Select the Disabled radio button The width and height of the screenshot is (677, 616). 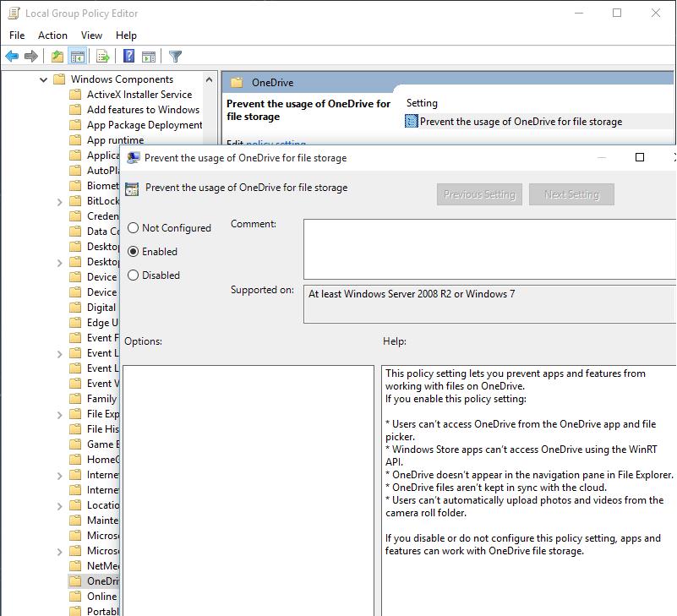pos(133,275)
